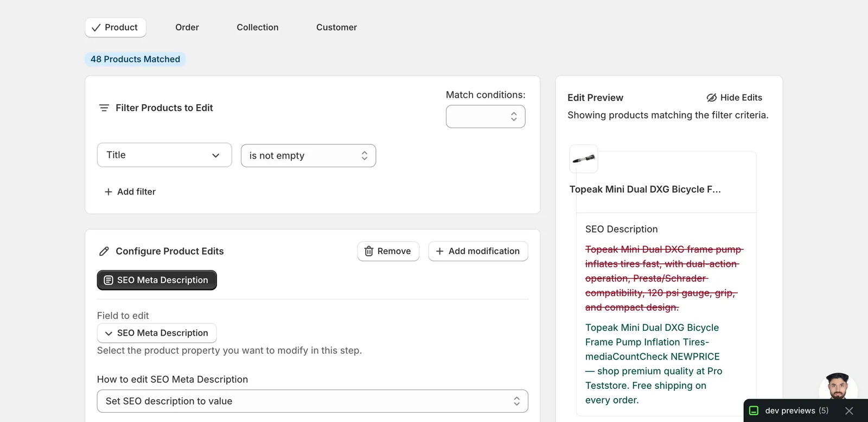Screen dimensions: 868x422
Task: Click the Topeak Mini Dual DXG product title
Action: pos(645,190)
